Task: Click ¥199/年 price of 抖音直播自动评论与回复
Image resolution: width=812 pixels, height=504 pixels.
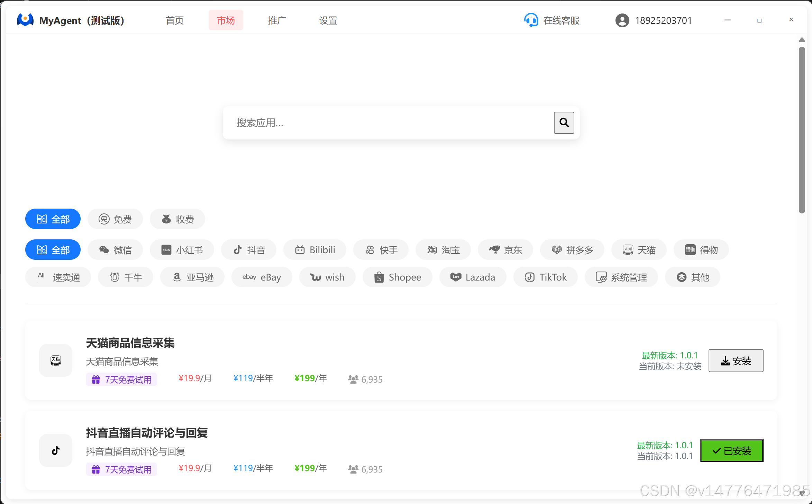Action: click(310, 468)
